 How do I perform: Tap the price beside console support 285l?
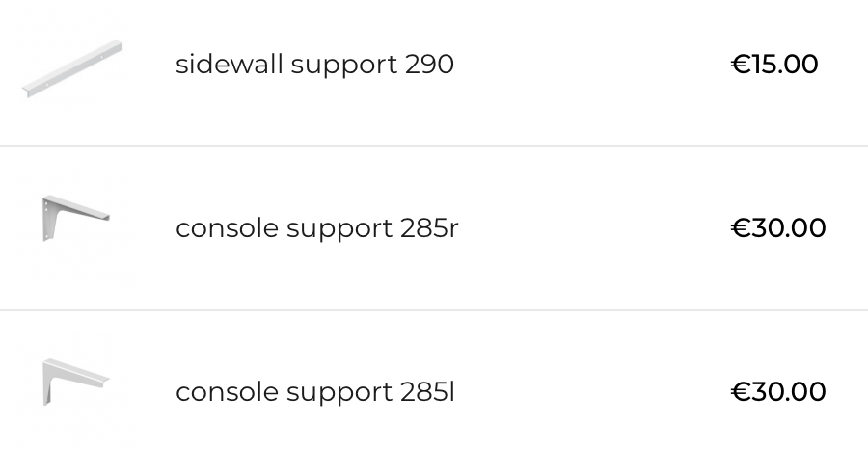click(x=778, y=392)
